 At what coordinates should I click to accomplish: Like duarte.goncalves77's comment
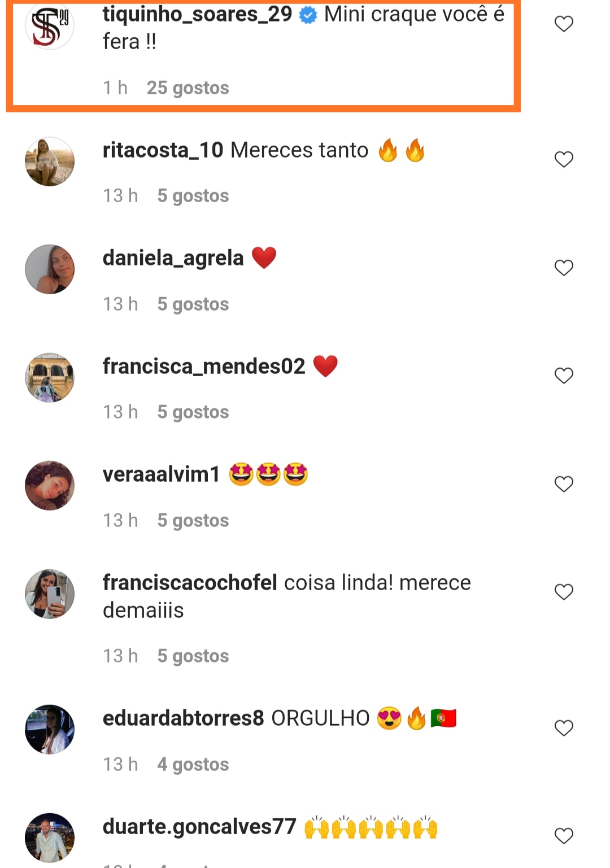(564, 836)
